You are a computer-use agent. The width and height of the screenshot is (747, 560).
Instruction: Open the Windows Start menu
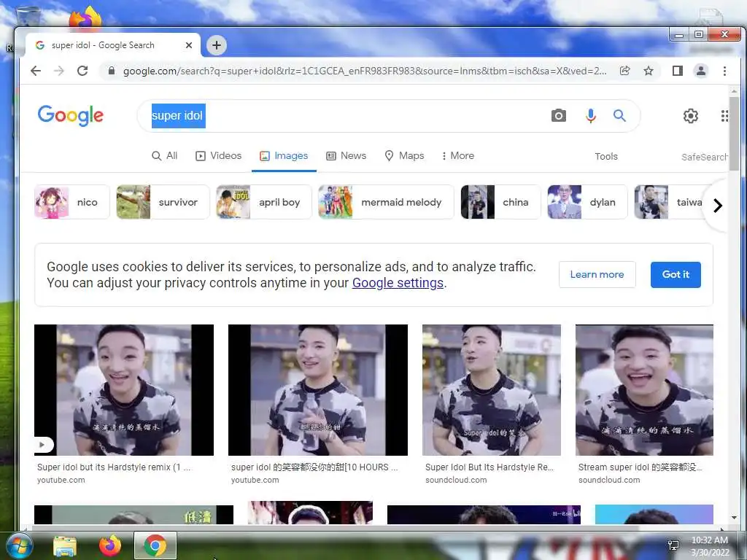point(20,545)
